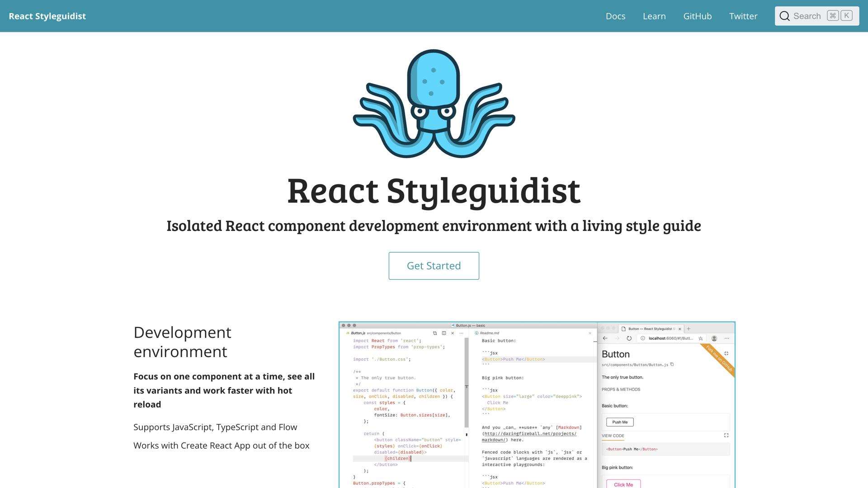Click the fullscreen icon beside VIEW CODE
This screenshot has width=868, height=488.
[x=726, y=436]
